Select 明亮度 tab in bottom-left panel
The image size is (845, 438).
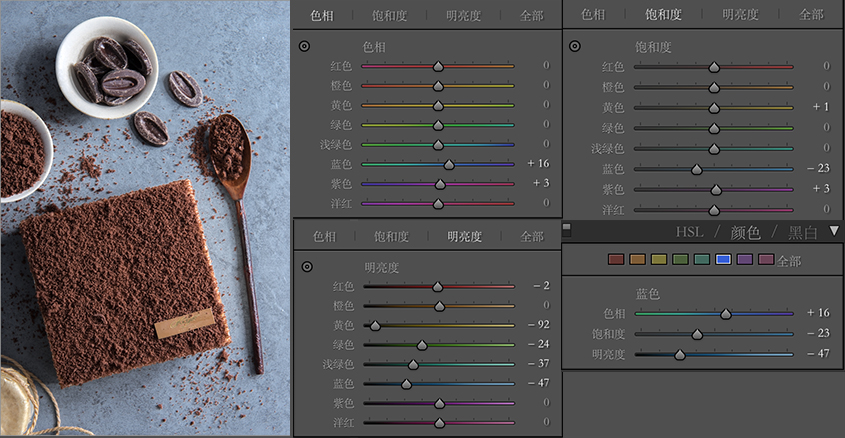465,236
